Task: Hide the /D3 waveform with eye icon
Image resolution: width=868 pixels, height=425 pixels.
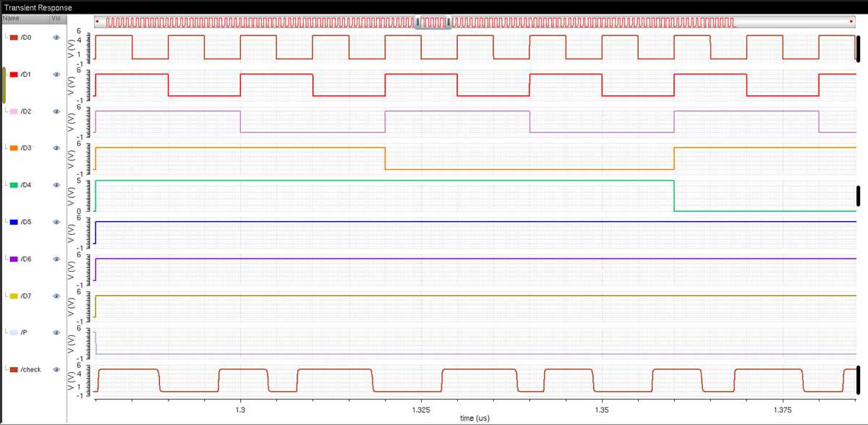Action: (56, 148)
